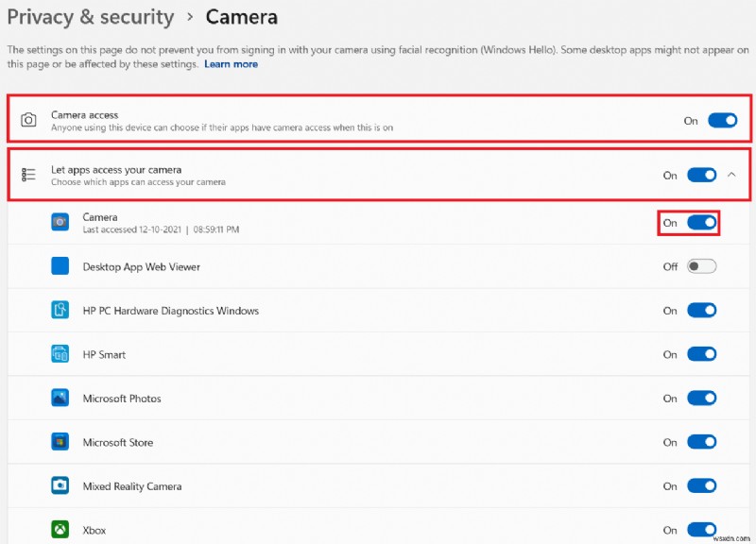Image resolution: width=756 pixels, height=544 pixels.
Task: Collapse the Let apps access your camera list
Action: (729, 175)
